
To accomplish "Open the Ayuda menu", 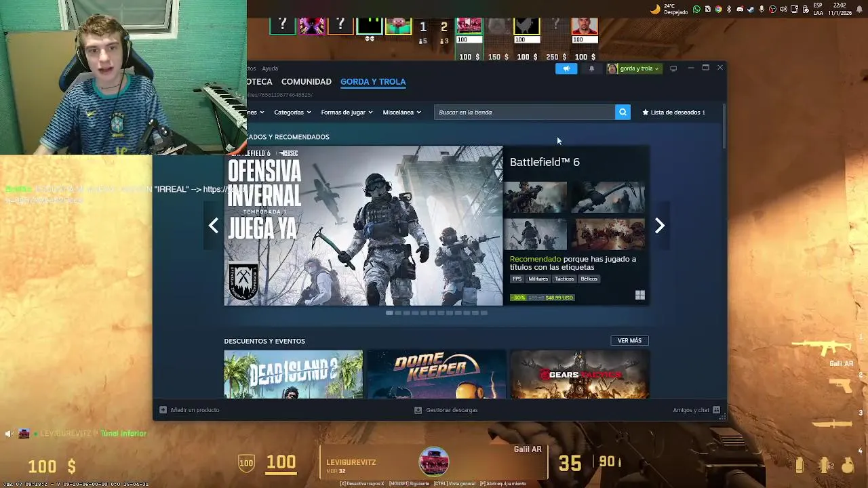I will (x=270, y=68).
